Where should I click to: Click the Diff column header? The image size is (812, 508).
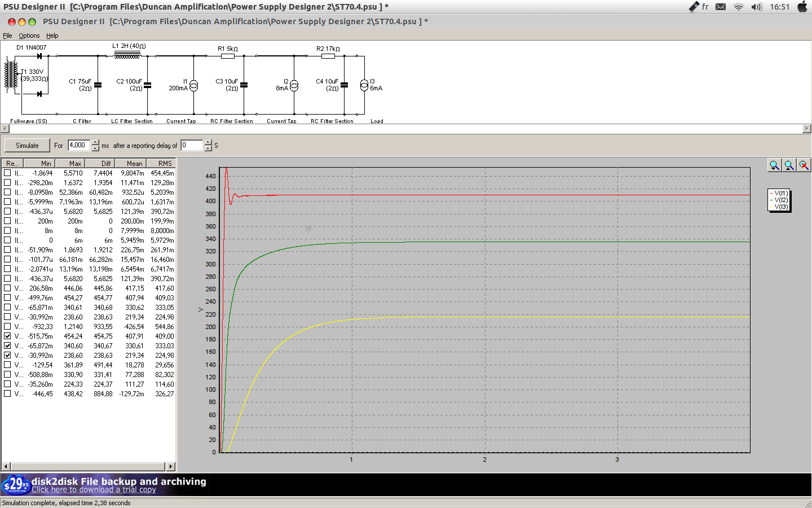[99, 163]
